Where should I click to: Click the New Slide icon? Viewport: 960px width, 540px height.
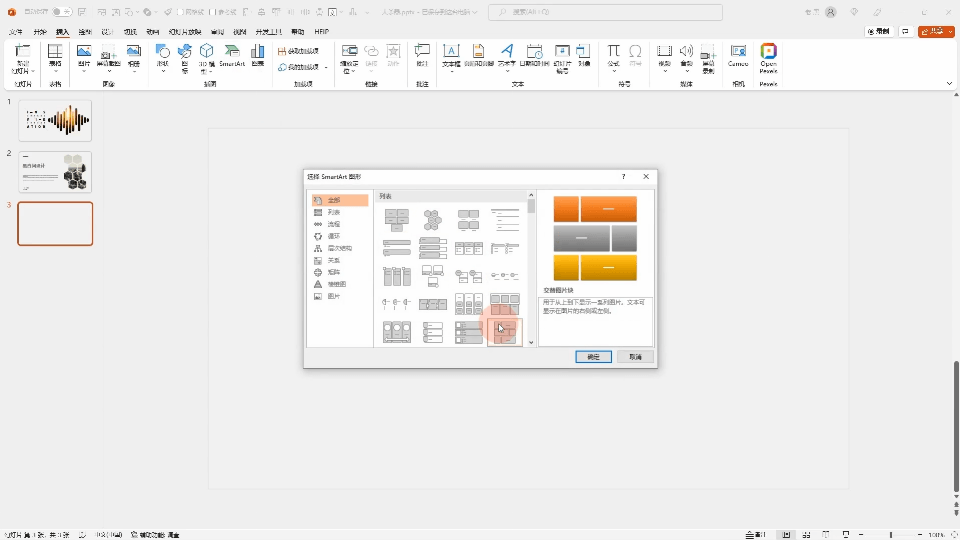pos(23,51)
